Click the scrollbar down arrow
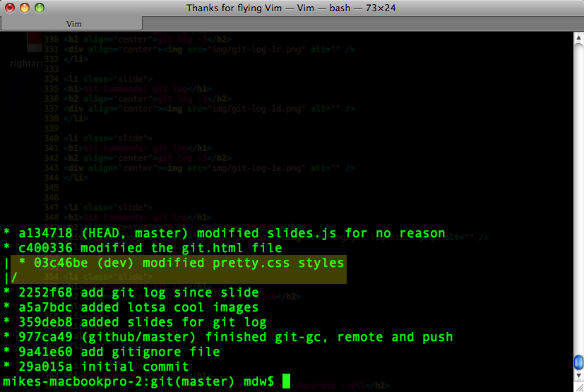 point(578,376)
